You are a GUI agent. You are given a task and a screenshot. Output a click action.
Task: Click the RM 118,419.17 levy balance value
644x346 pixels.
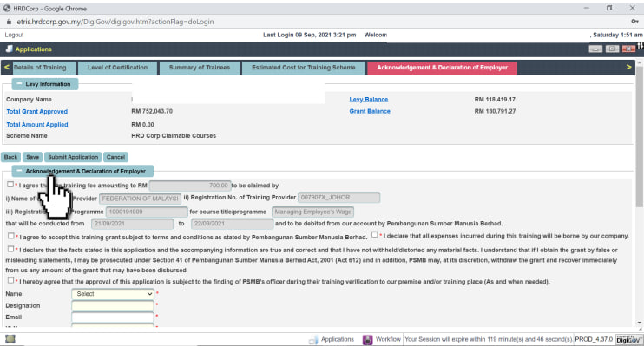pyautogui.click(x=495, y=100)
